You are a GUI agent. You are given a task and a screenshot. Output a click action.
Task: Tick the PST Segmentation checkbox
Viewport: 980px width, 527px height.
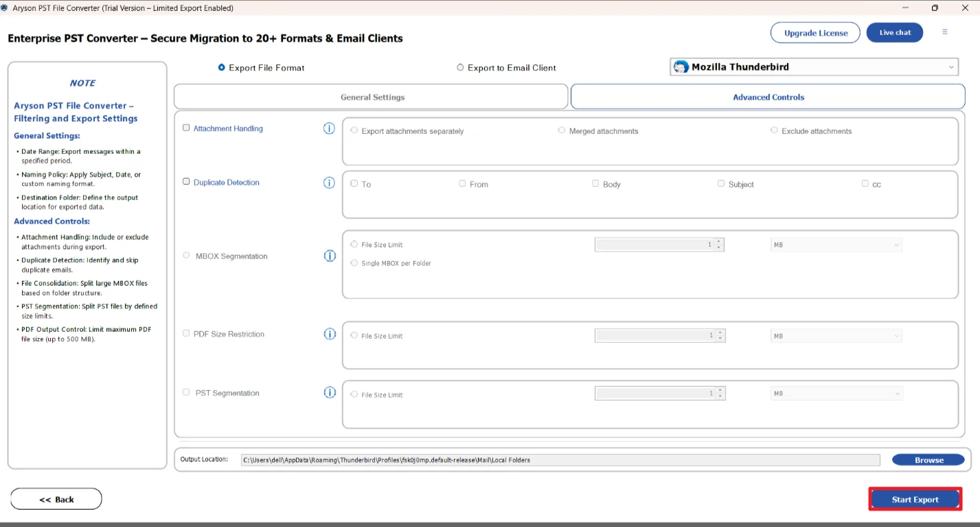(x=186, y=392)
